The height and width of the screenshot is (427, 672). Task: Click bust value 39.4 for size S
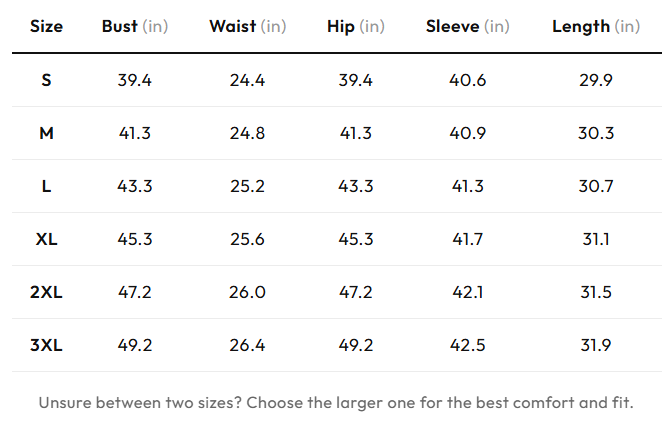point(135,80)
